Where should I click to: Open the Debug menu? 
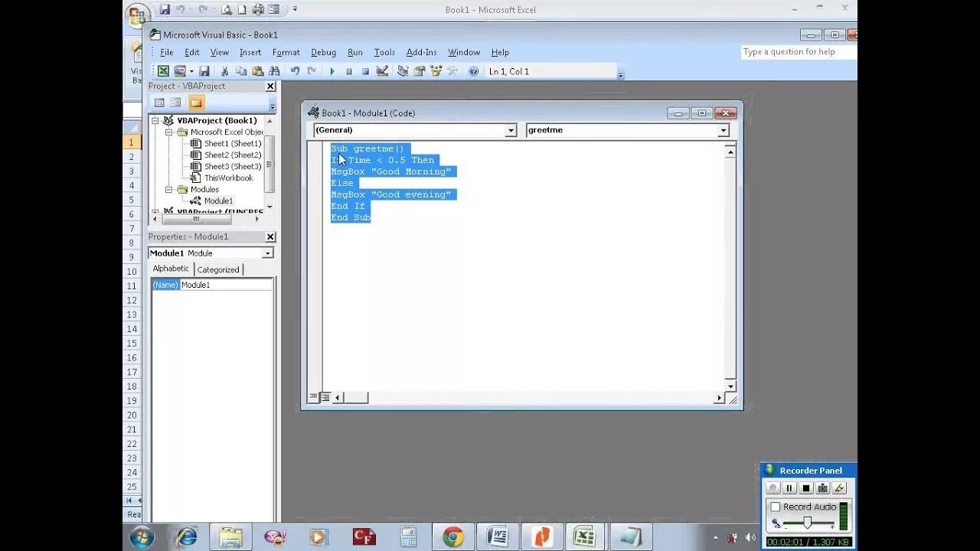tap(323, 52)
